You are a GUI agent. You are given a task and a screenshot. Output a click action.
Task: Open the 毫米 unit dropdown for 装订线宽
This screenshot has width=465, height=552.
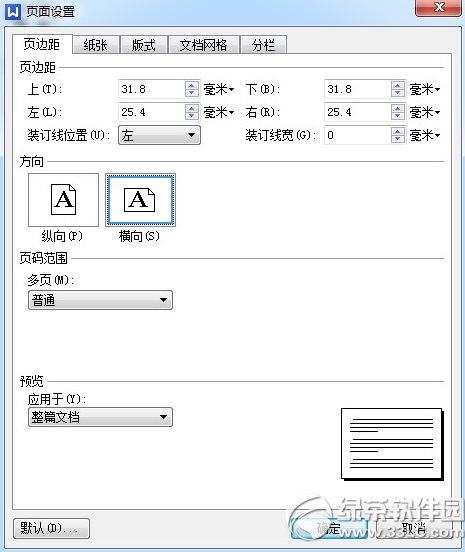[x=425, y=135]
